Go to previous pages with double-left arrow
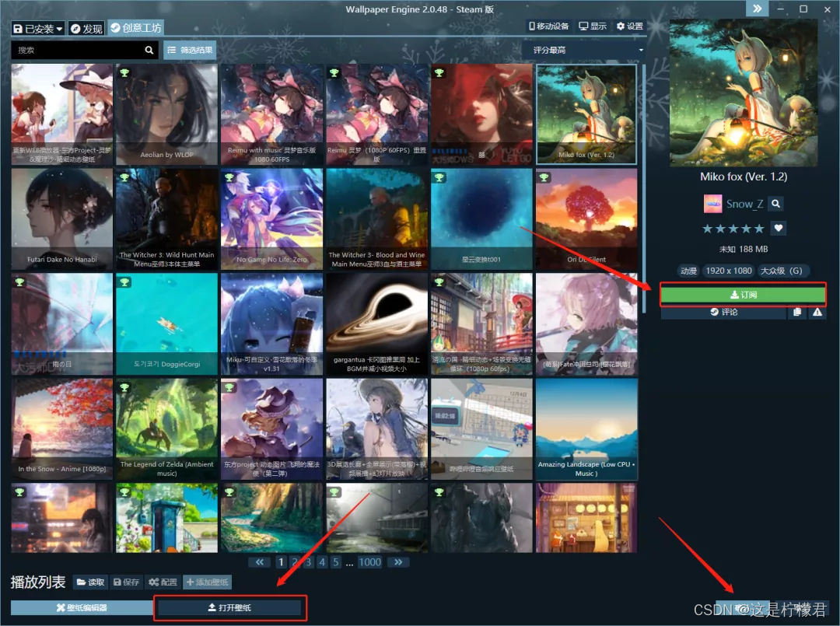Viewport: 840px width, 626px height. [260, 561]
